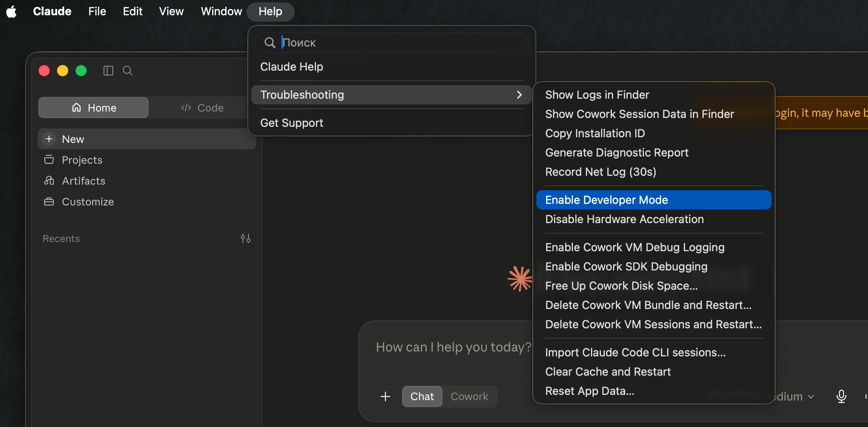Click the Code brackets icon
Viewport: 868px width, 427px height.
pos(186,108)
